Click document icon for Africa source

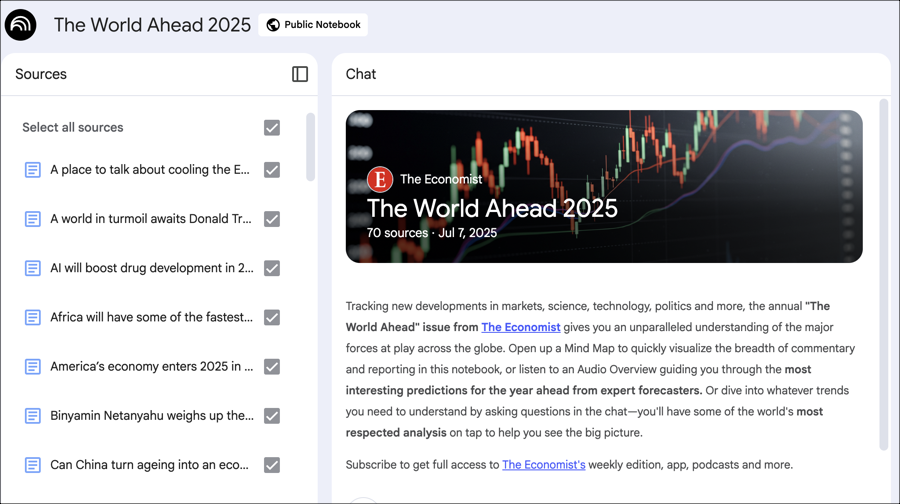pyautogui.click(x=33, y=318)
